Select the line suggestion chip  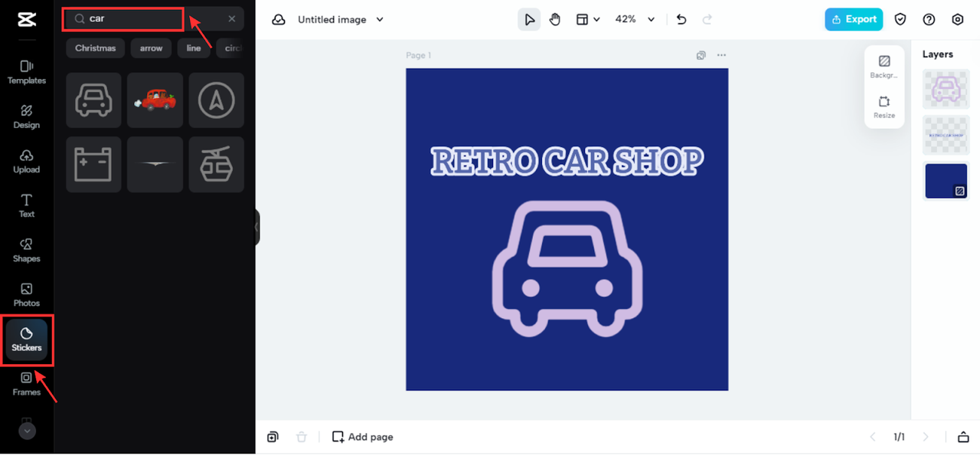coord(194,48)
